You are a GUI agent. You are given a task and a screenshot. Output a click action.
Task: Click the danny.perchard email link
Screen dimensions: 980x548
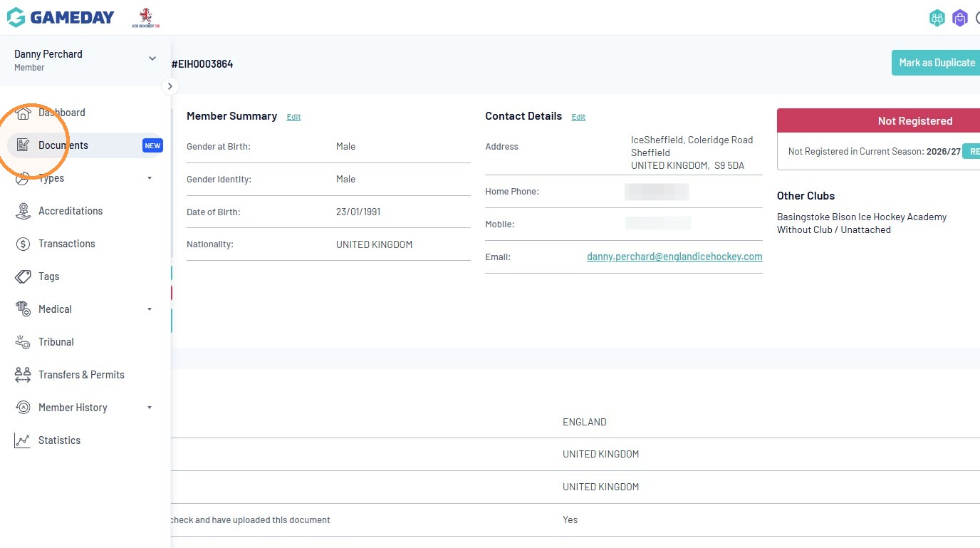tap(674, 257)
